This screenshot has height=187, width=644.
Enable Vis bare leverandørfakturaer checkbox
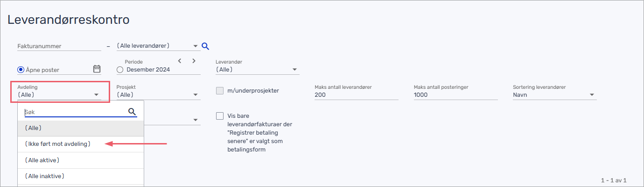click(x=220, y=116)
